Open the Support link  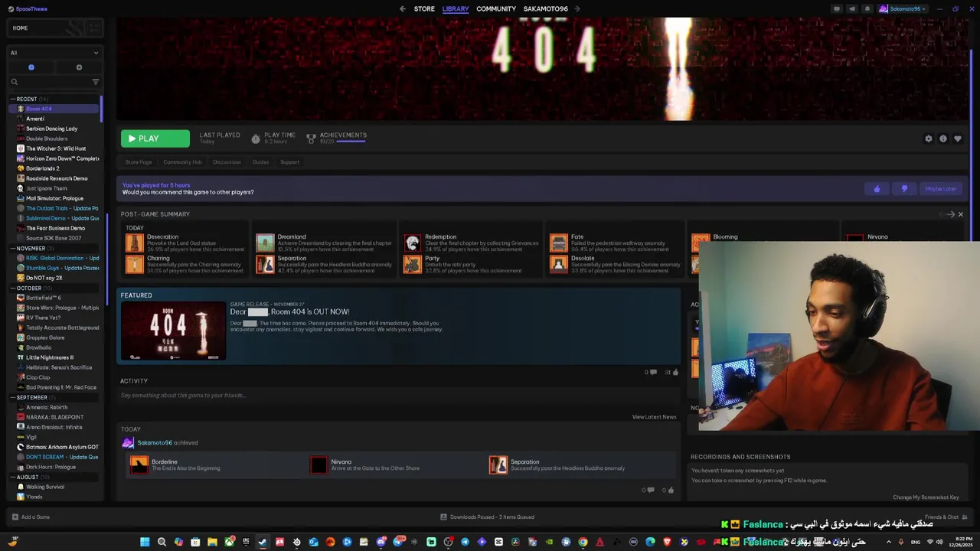click(289, 162)
